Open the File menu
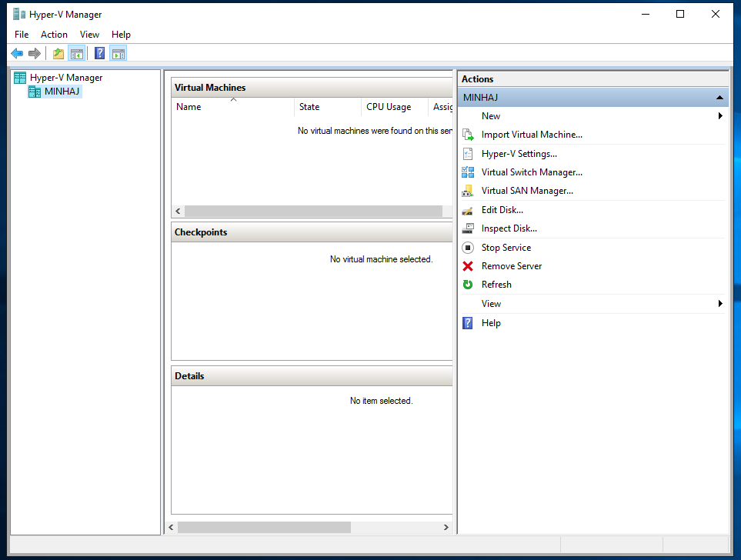 [22, 35]
